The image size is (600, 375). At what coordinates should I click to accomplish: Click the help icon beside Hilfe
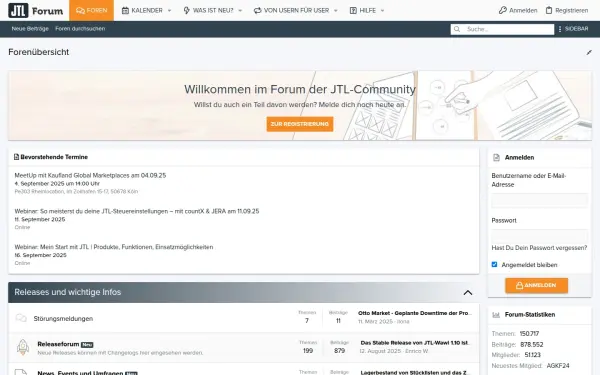(353, 11)
